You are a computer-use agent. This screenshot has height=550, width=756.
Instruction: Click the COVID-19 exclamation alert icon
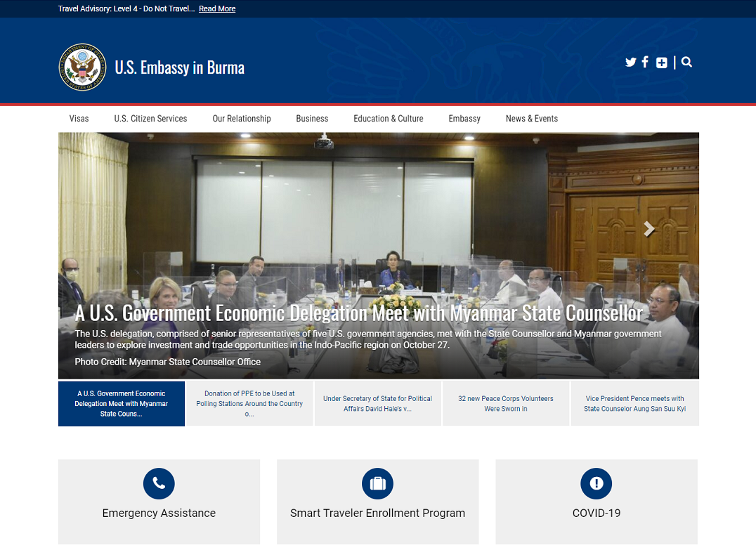coord(597,483)
